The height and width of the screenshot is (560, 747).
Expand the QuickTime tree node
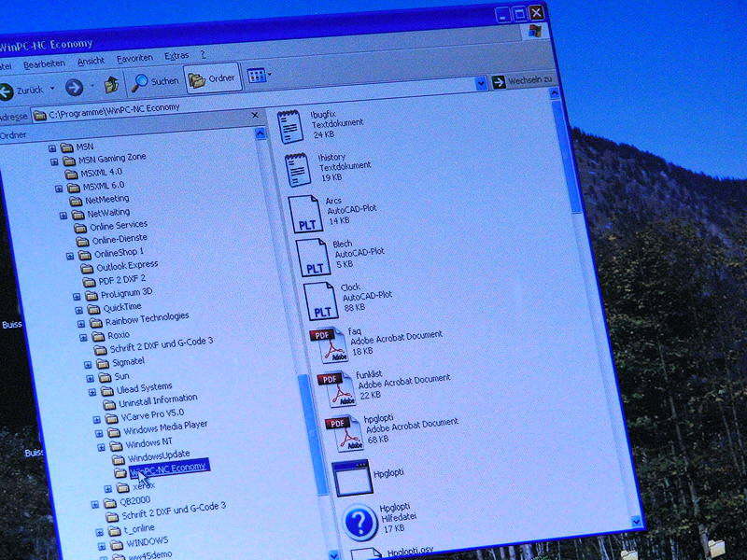tap(79, 311)
